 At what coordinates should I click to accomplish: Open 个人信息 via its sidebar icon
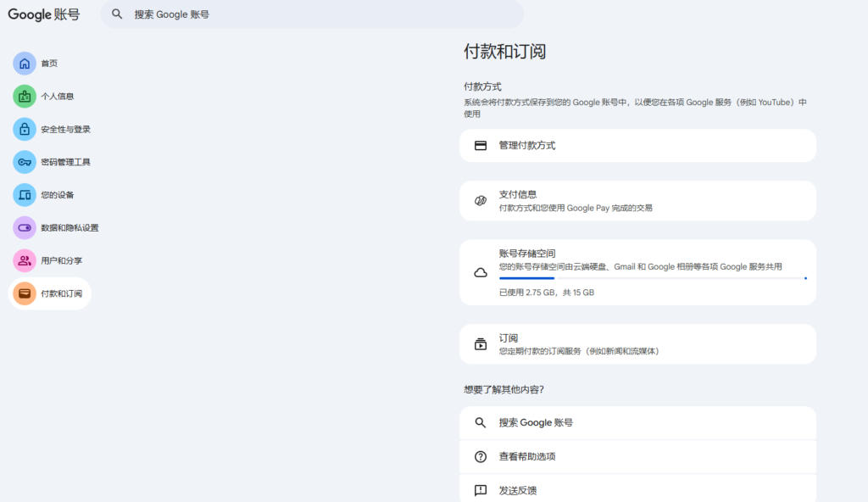(23, 96)
